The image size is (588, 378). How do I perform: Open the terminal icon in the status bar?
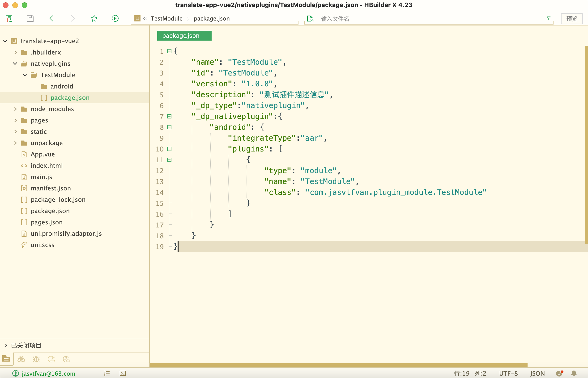click(123, 373)
